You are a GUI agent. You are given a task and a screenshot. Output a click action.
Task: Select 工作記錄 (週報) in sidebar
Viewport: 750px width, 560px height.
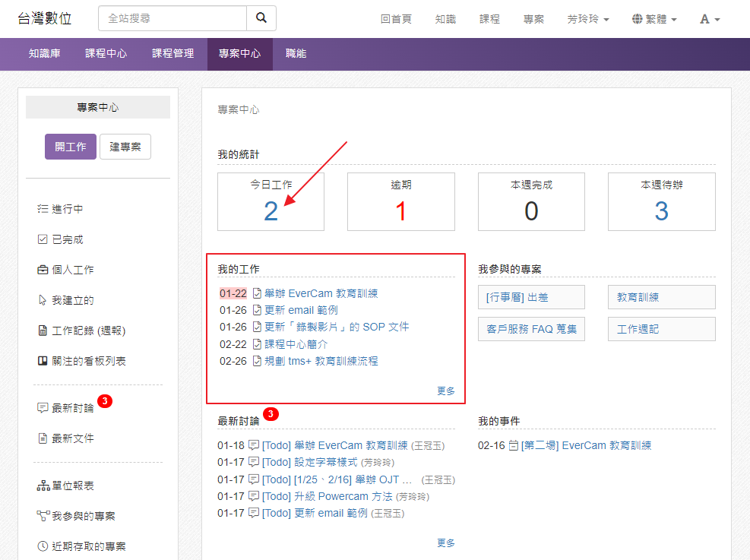pos(88,331)
